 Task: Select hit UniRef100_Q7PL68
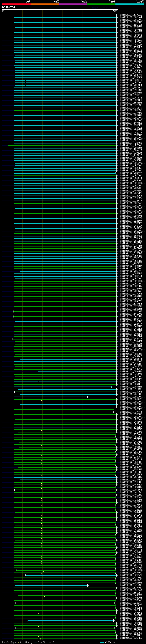click(x=131, y=294)
